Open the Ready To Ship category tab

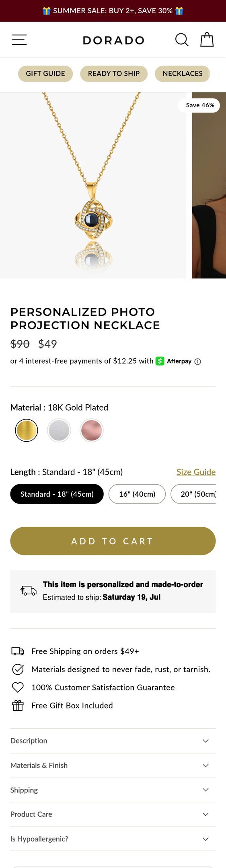tap(114, 74)
